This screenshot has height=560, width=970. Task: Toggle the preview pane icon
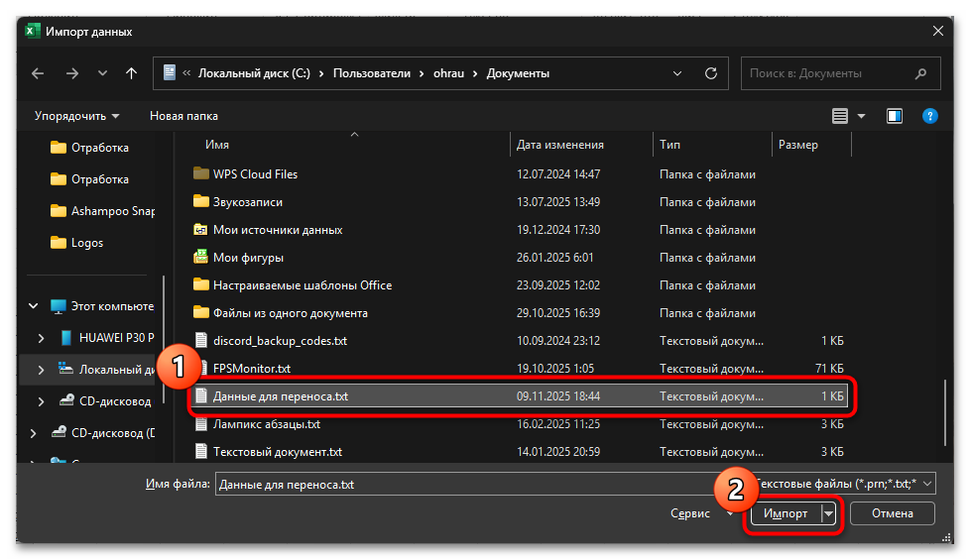895,116
